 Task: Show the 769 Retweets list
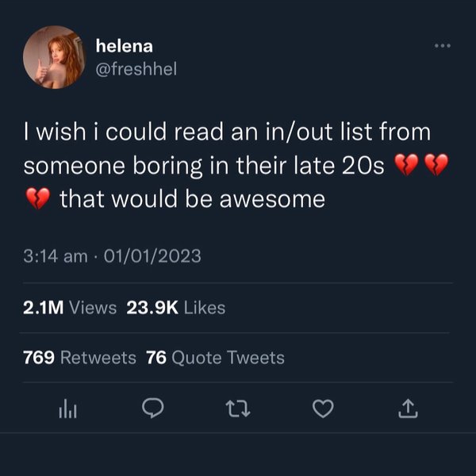coord(80,358)
